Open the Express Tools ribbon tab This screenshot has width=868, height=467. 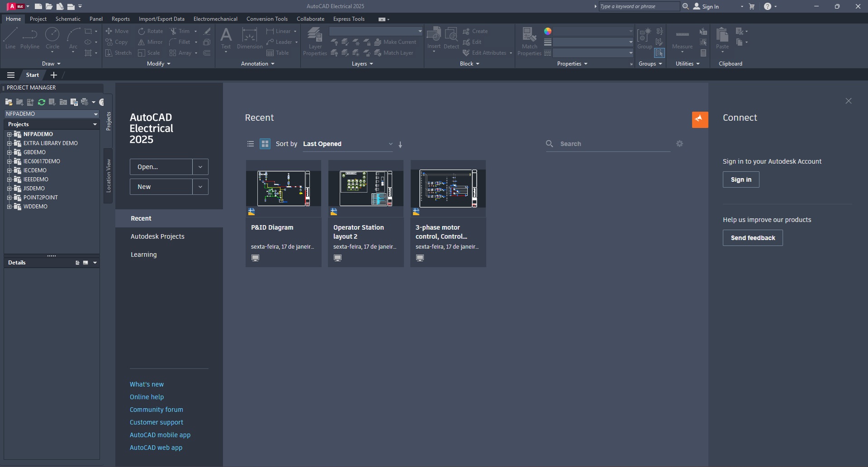pos(349,19)
